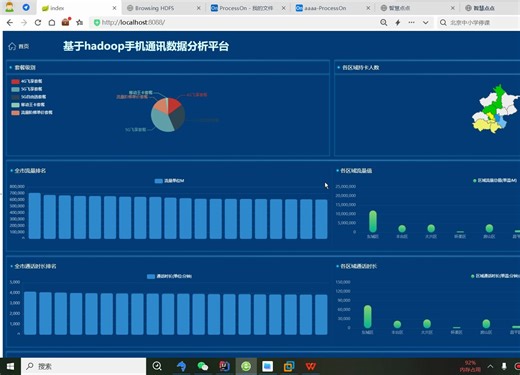The height and width of the screenshot is (375, 520).
Task: Click the magnifier icon right of address bar
Action: (x=384, y=22)
